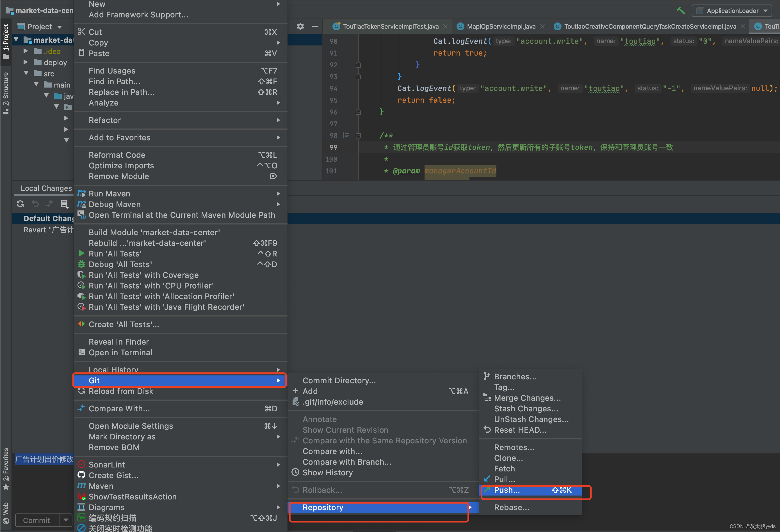Collapse the main folder
Image resolution: width=780 pixels, height=532 pixels.
(36, 84)
